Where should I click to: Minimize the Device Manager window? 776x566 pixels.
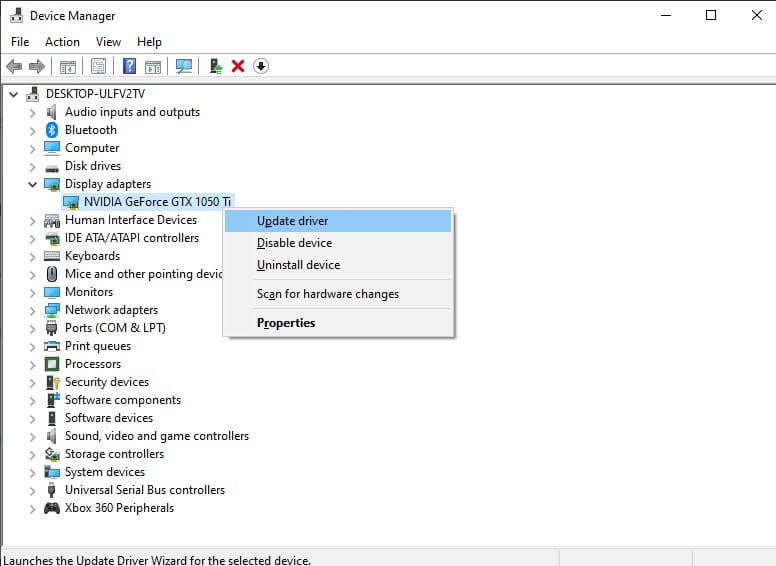pyautogui.click(x=666, y=15)
